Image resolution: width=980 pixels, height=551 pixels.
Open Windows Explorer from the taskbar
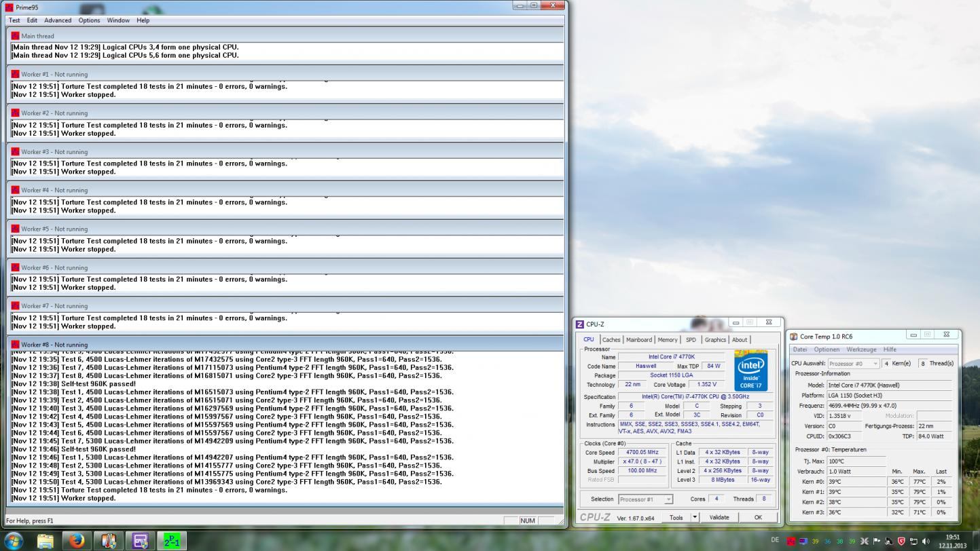pos(46,541)
